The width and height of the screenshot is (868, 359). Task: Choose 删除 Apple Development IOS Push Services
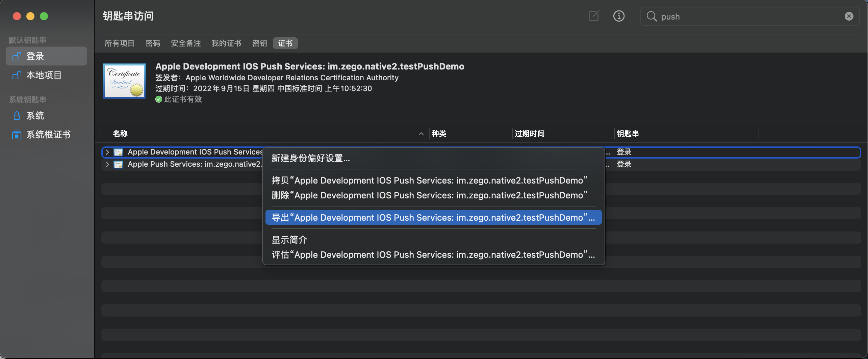(433, 195)
